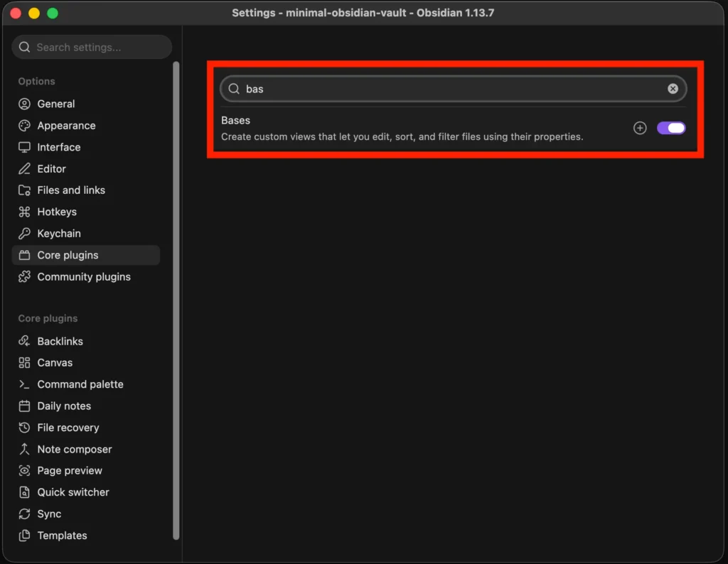Close the Settings window with red button
This screenshot has width=728, height=564.
coord(16,13)
